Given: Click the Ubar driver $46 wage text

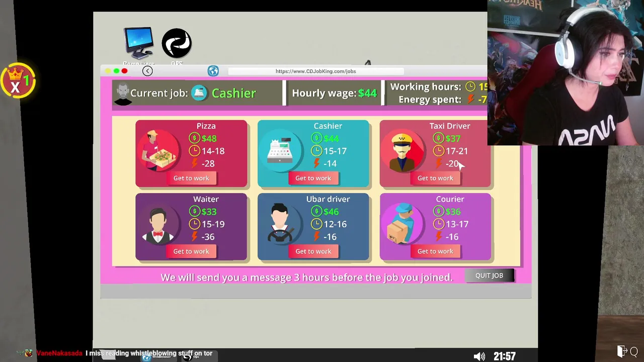Looking at the screenshot, I should pyautogui.click(x=331, y=212).
